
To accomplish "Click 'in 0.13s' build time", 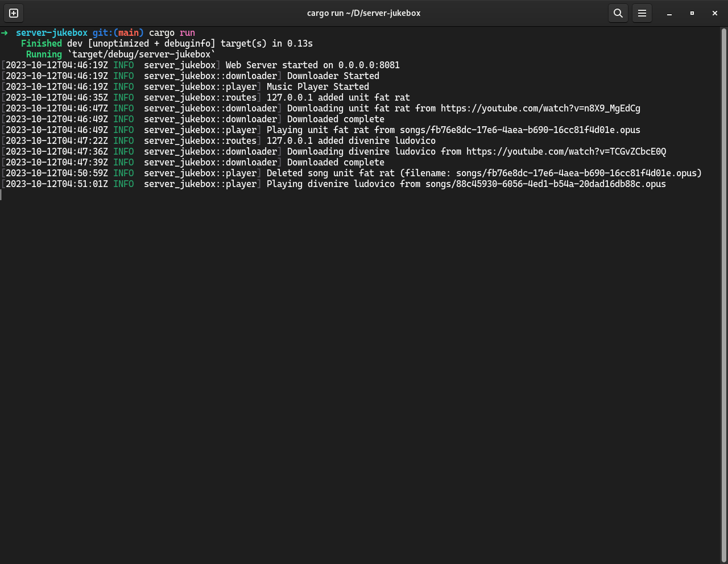I will [292, 43].
